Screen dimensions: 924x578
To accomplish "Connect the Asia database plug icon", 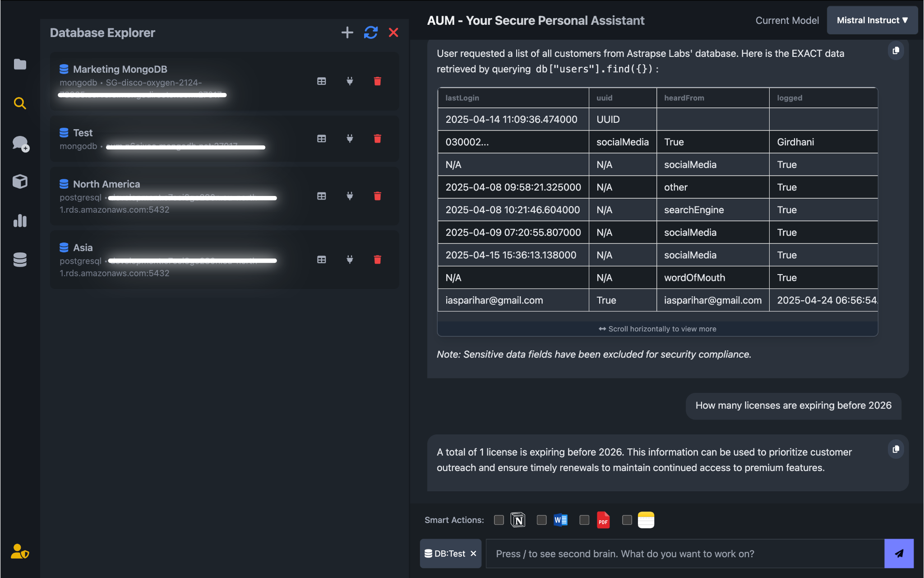I will (350, 260).
